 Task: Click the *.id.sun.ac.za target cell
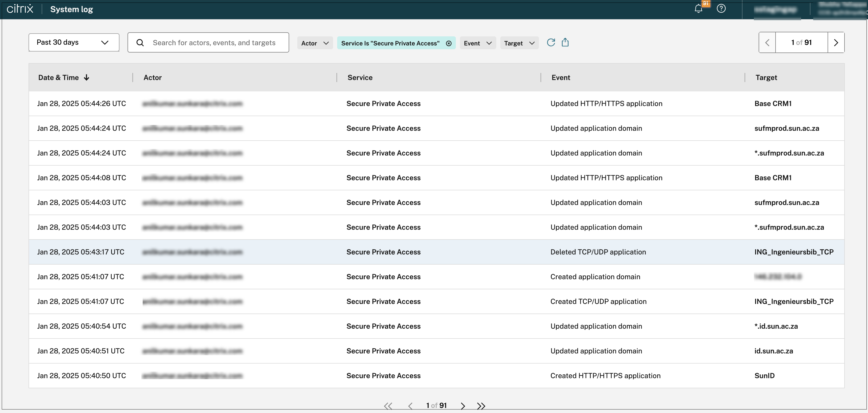(776, 326)
